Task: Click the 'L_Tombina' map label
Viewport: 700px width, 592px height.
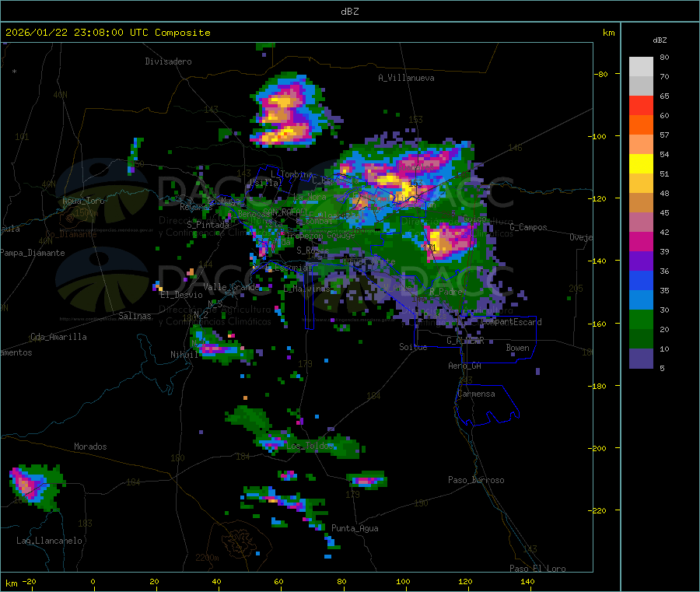Action: [292, 174]
